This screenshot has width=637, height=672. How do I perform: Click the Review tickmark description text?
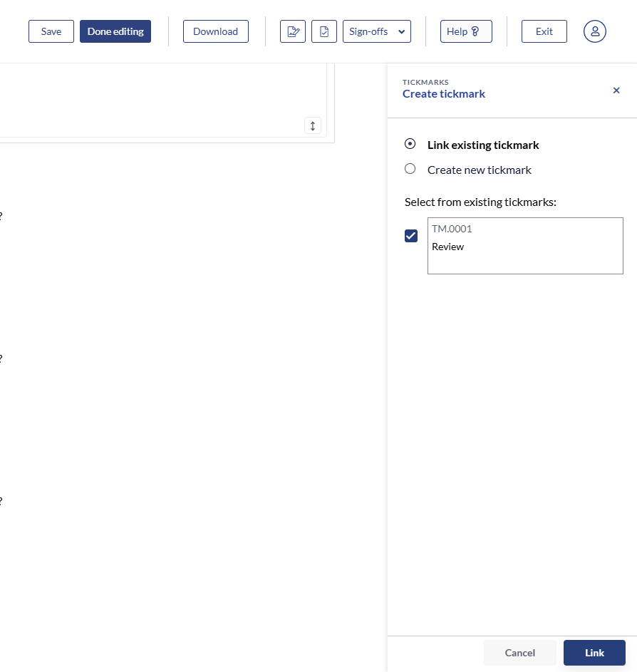[447, 247]
